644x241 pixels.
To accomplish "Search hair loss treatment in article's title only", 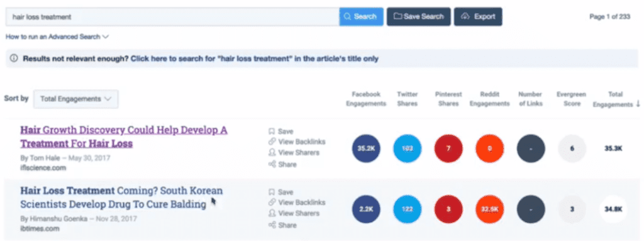I will pyautogui.click(x=254, y=59).
